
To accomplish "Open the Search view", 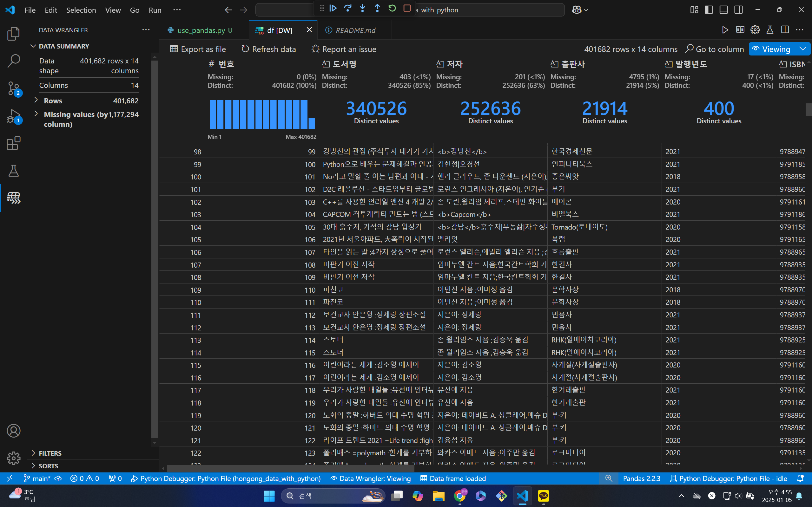I will (x=13, y=61).
